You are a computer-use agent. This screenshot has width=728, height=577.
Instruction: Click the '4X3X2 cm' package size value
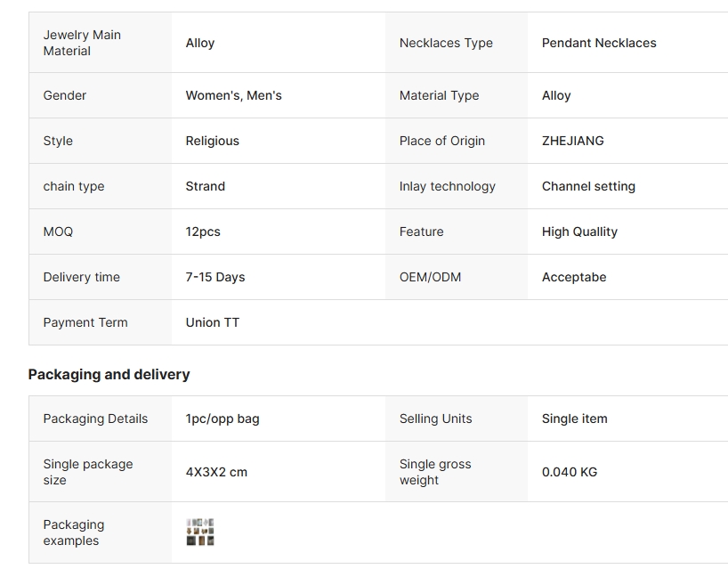tap(216, 472)
